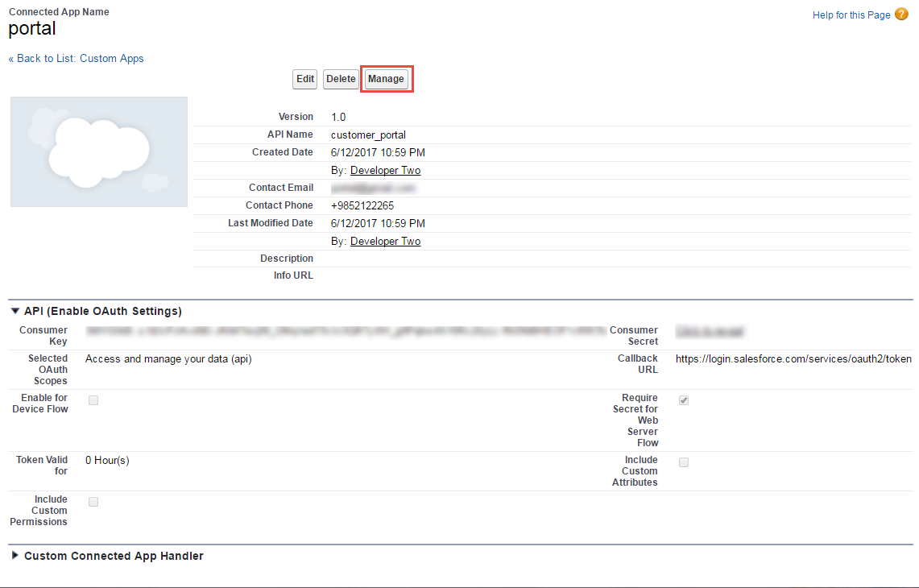Open the Manage button for portal app
Image resolution: width=919 pixels, height=588 pixels.
(386, 79)
